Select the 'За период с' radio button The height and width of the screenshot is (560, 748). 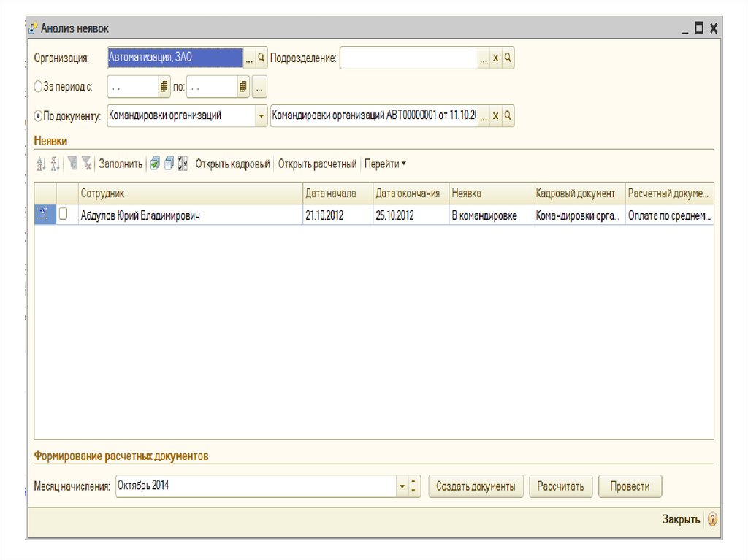click(39, 86)
